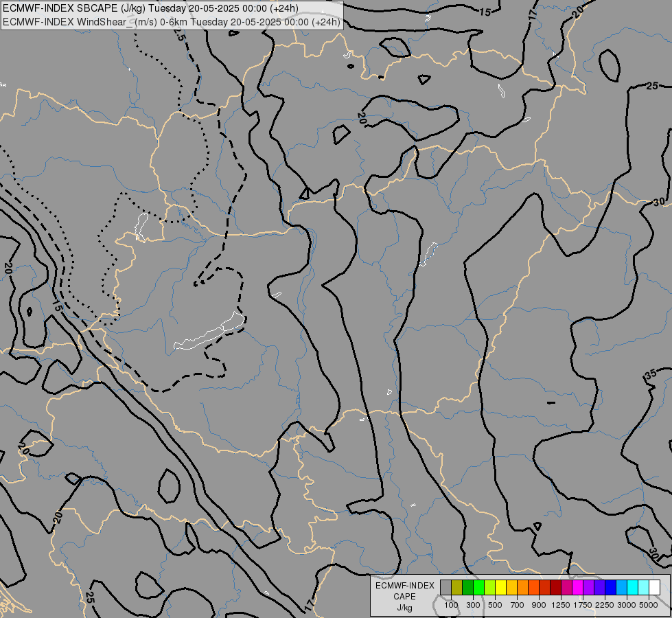Select the cyan swatch right of 3000
The image size is (672, 618).
coord(633,587)
